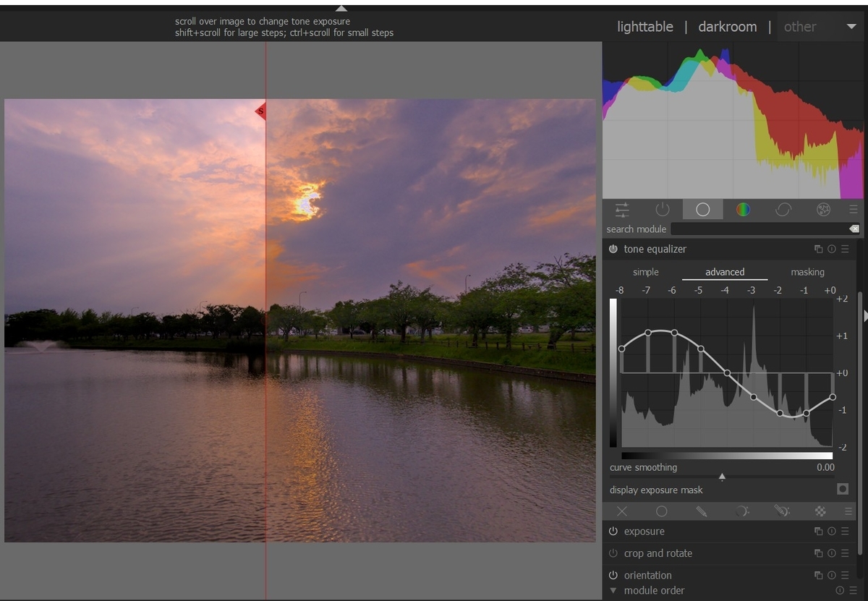Screen dimensions: 868x601
Task: Toggle the exposure module power
Action: [x=613, y=532]
